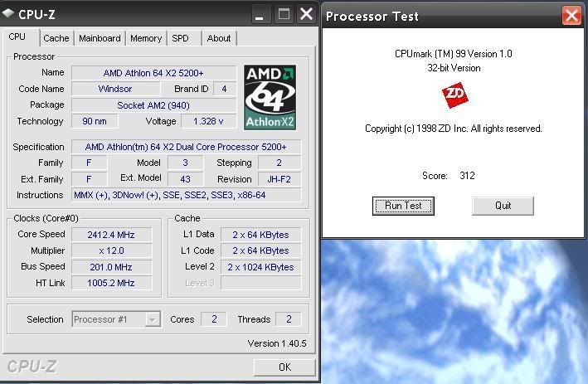Click the 90 nm technology value
The height and width of the screenshot is (384, 588).
click(x=95, y=121)
